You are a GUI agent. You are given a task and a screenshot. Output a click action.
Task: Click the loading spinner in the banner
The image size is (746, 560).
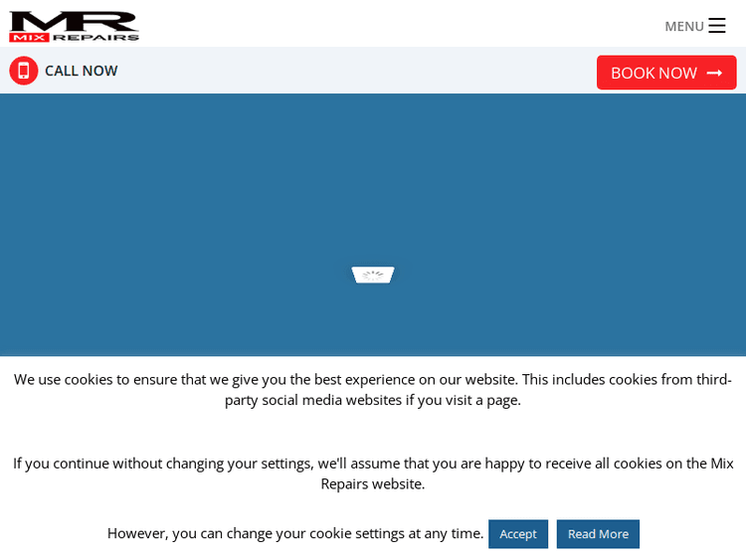(x=373, y=275)
